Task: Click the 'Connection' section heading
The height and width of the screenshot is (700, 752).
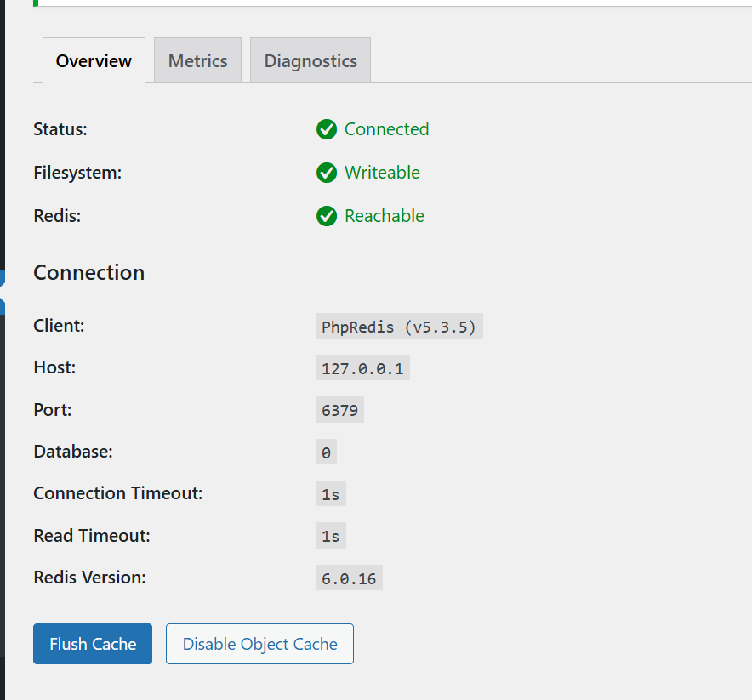Action: pos(88,272)
